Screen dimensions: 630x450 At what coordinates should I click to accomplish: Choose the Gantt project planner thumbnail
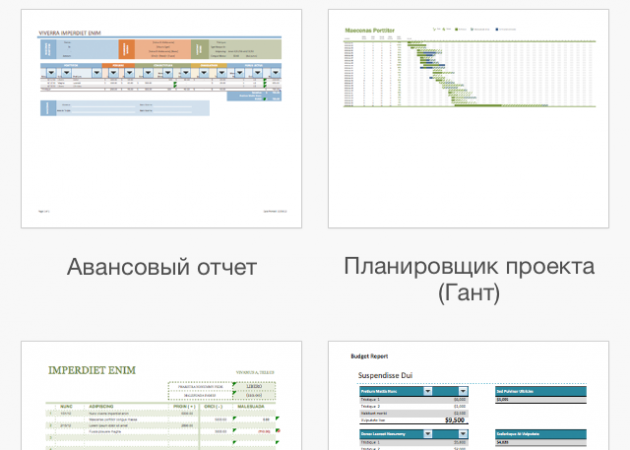pos(468,118)
